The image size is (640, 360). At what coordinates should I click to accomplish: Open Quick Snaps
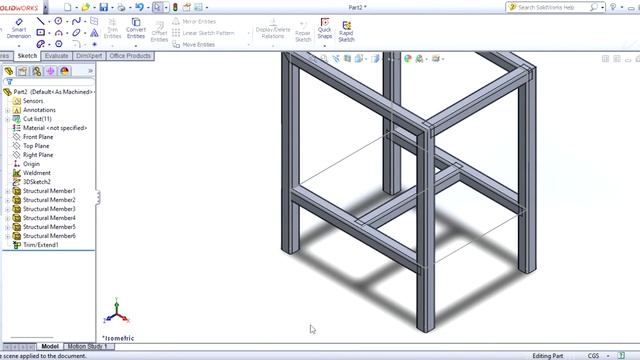(324, 28)
